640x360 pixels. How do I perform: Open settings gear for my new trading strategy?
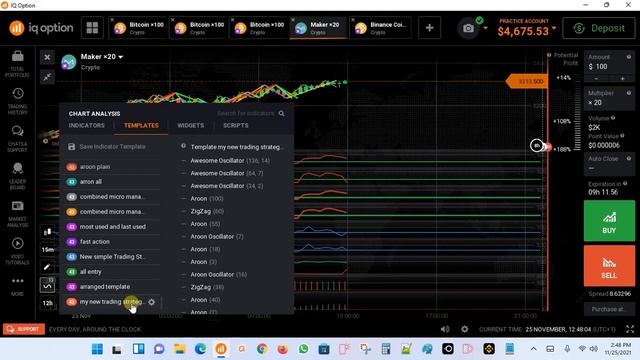(x=151, y=302)
